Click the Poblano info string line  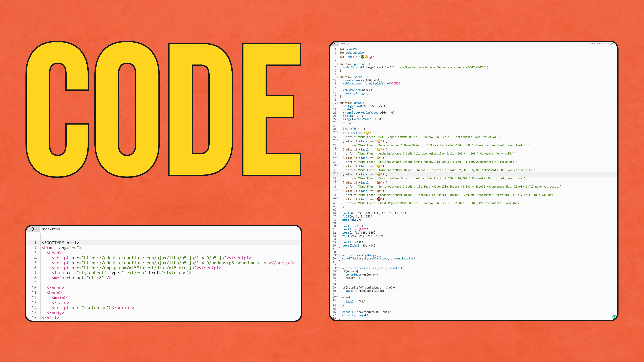[x=432, y=162]
